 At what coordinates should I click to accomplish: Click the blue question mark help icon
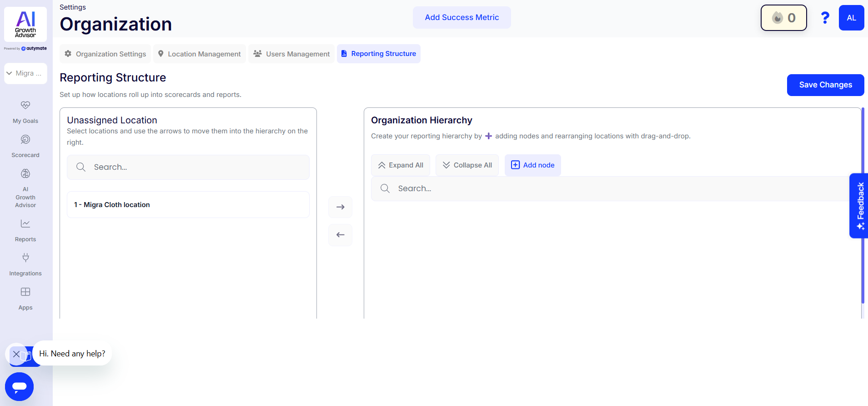(x=825, y=18)
